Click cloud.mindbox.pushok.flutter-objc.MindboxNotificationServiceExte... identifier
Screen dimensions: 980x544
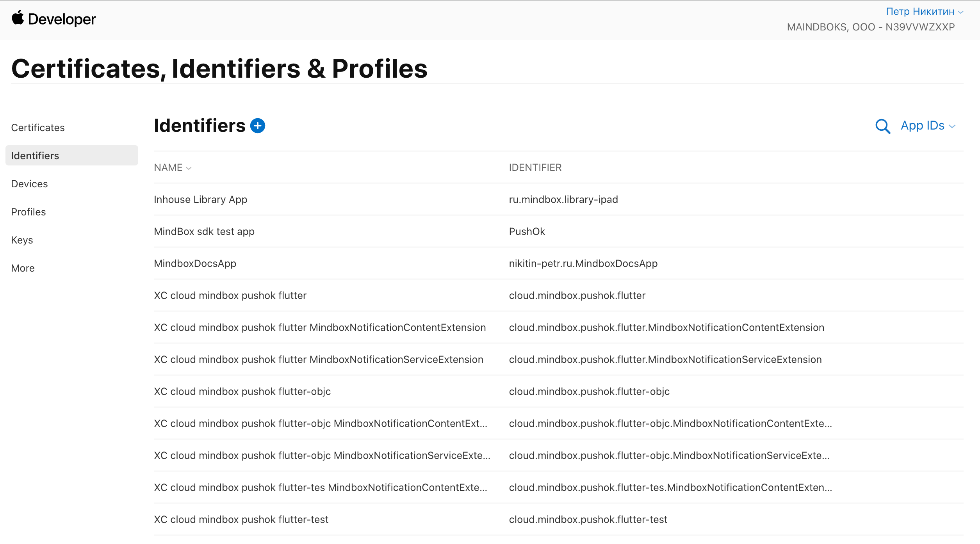pyautogui.click(x=669, y=455)
